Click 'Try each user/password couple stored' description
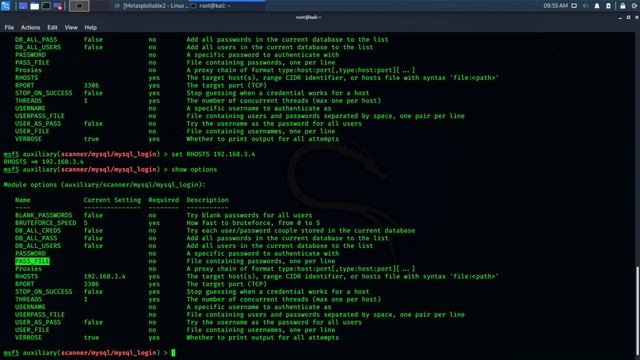The image size is (640, 360). (x=301, y=231)
